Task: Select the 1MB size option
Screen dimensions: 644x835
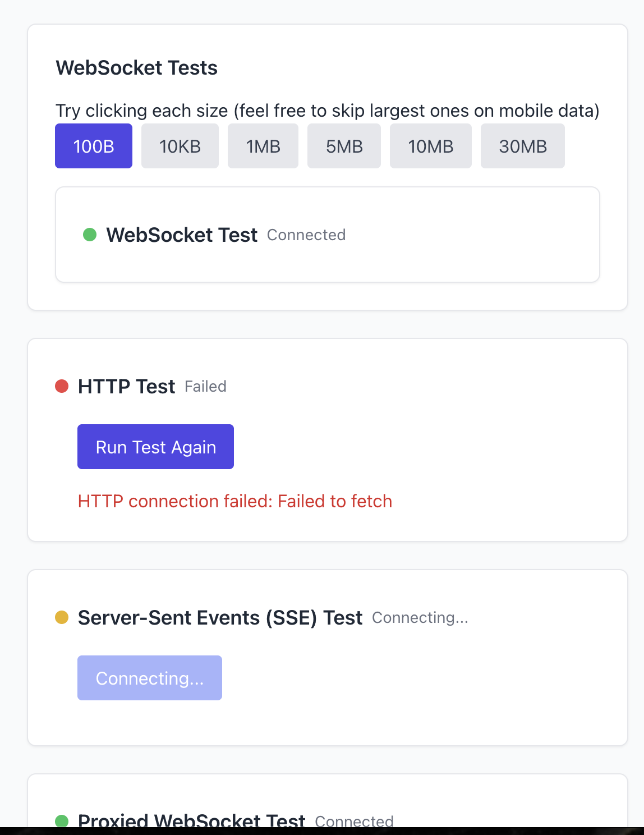Action: click(263, 146)
